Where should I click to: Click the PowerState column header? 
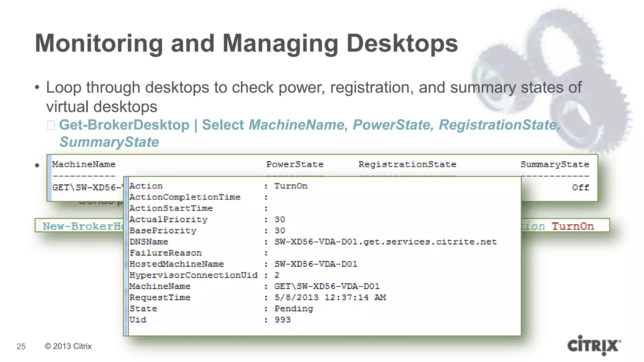[295, 164]
